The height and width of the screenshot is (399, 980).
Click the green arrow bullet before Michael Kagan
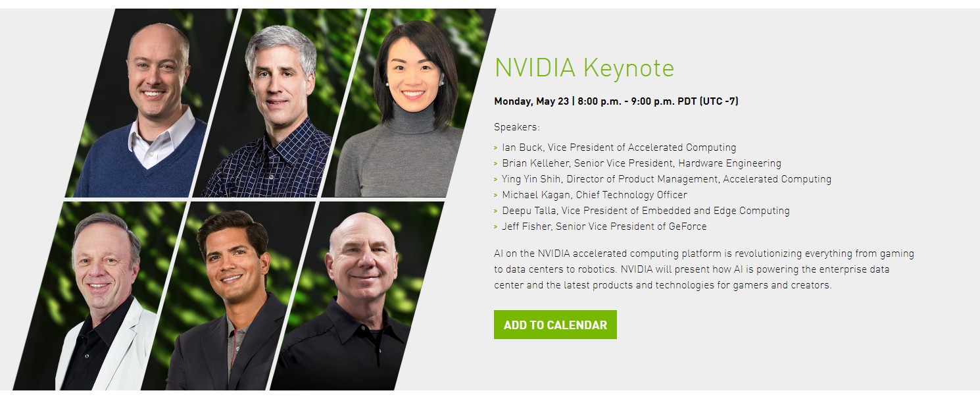(x=496, y=196)
